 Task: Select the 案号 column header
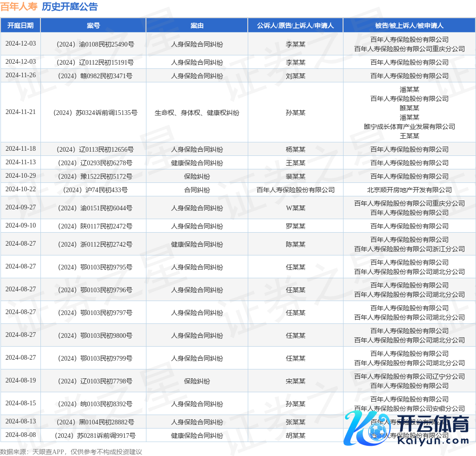pos(93,26)
